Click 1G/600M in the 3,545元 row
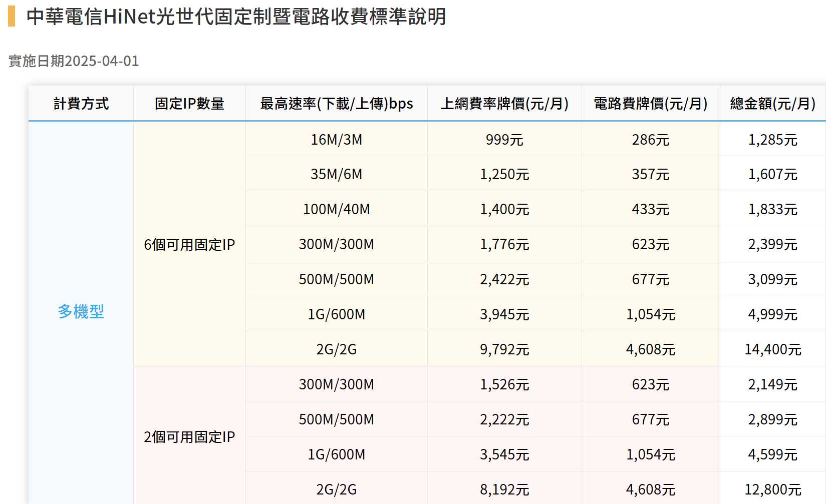Image resolution: width=826 pixels, height=504 pixels. click(x=337, y=454)
